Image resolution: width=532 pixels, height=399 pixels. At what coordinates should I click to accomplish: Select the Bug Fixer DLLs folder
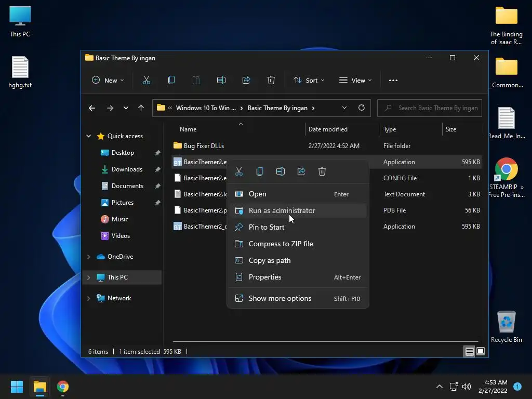tap(327, 146)
